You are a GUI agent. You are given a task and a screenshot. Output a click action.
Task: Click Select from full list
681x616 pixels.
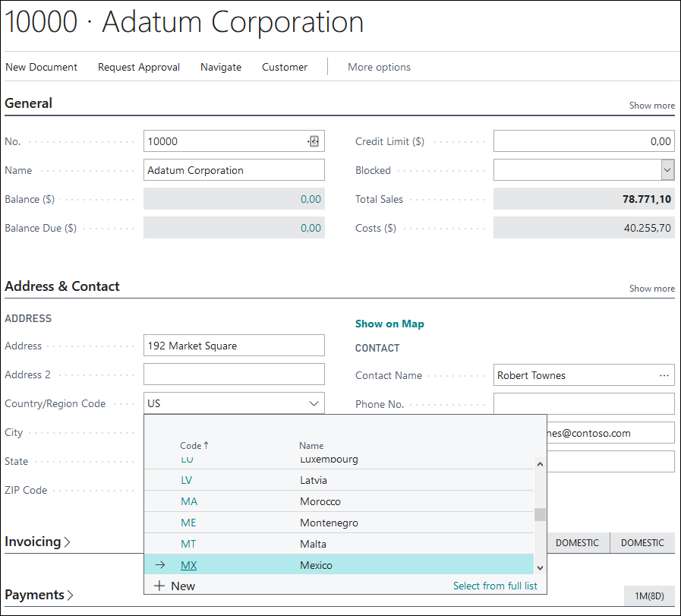tap(495, 586)
